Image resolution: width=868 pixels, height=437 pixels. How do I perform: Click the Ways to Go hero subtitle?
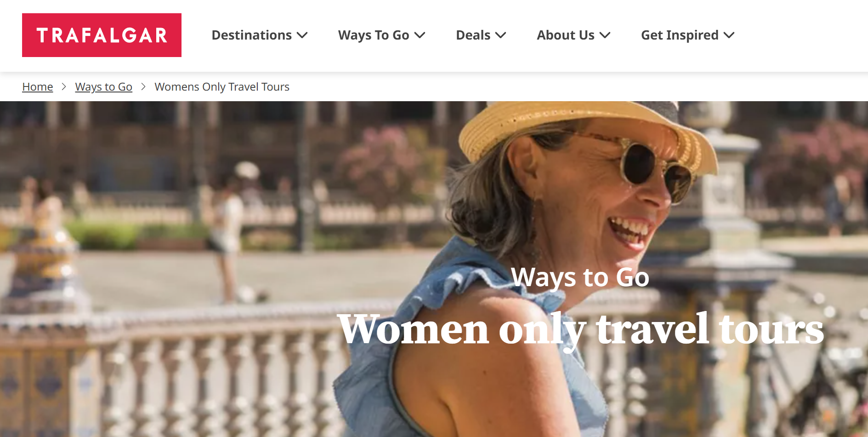point(580,277)
